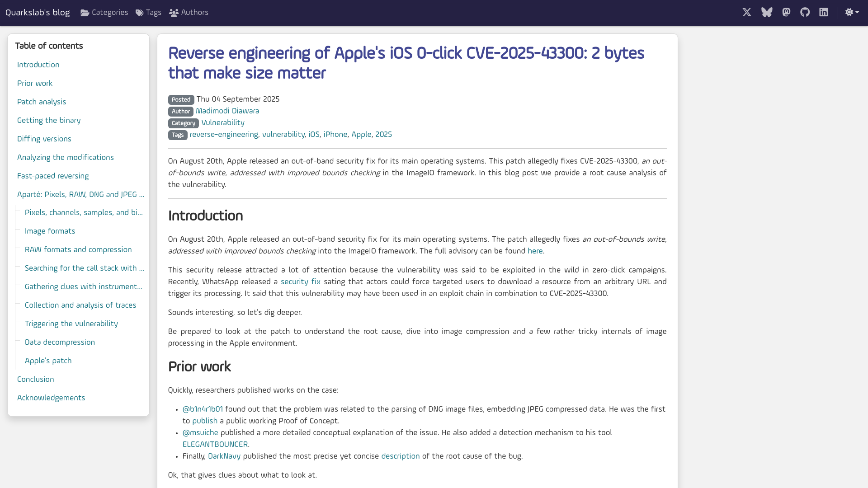This screenshot has height=488, width=868.
Task: Jump to Getting the binary section
Action: pos(49,121)
